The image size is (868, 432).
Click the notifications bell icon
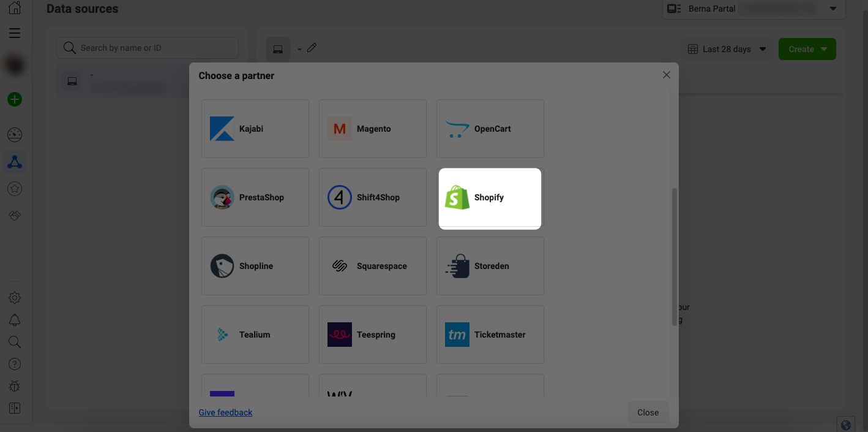[15, 320]
